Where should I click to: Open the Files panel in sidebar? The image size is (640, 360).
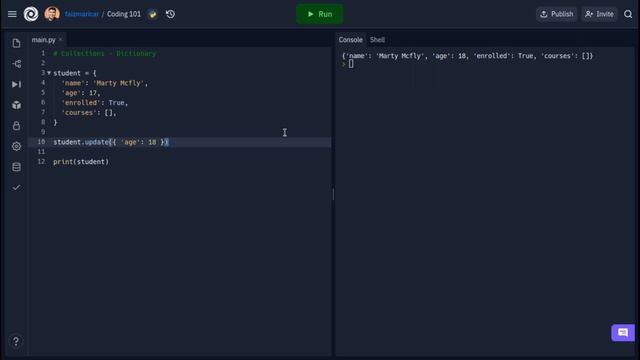pyautogui.click(x=16, y=43)
